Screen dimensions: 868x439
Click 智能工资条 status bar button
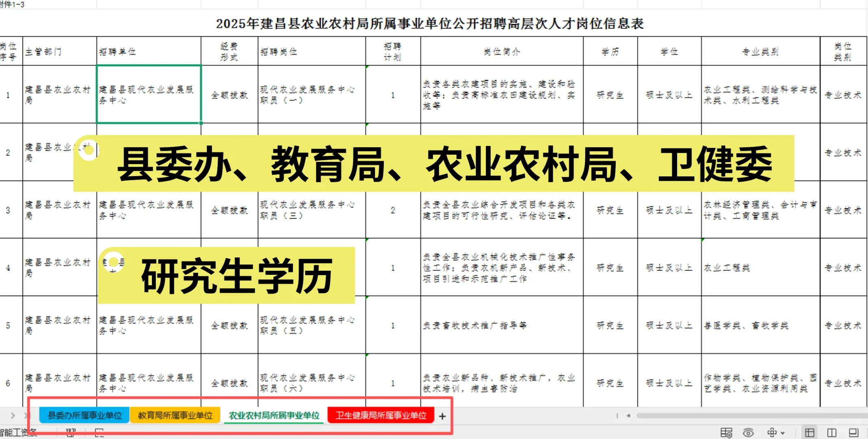[18, 432]
